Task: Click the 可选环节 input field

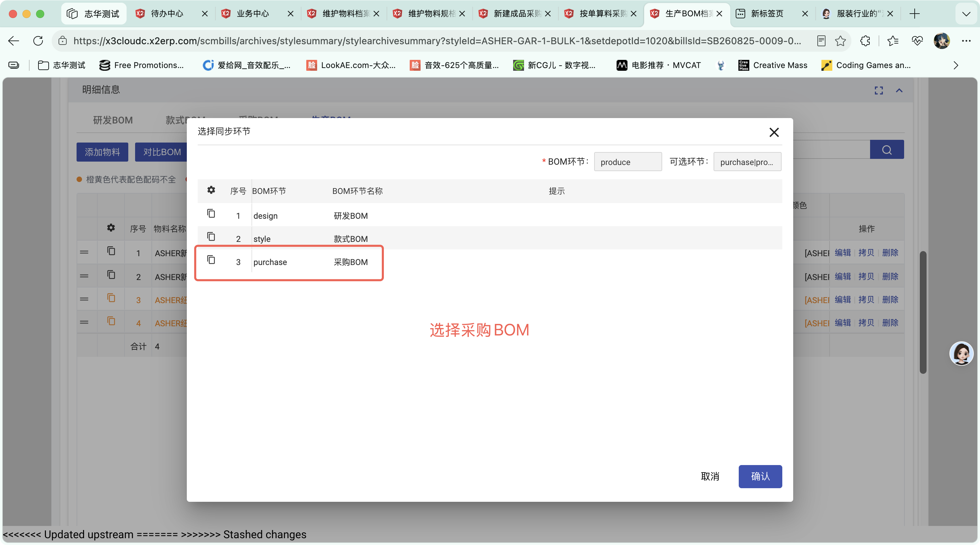Action: pos(747,162)
